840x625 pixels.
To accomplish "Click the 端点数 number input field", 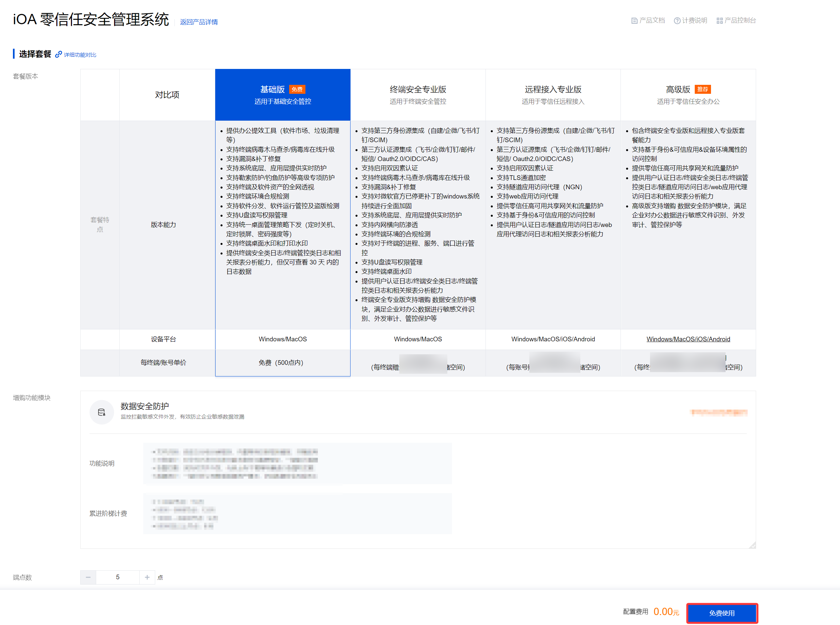I will (117, 577).
